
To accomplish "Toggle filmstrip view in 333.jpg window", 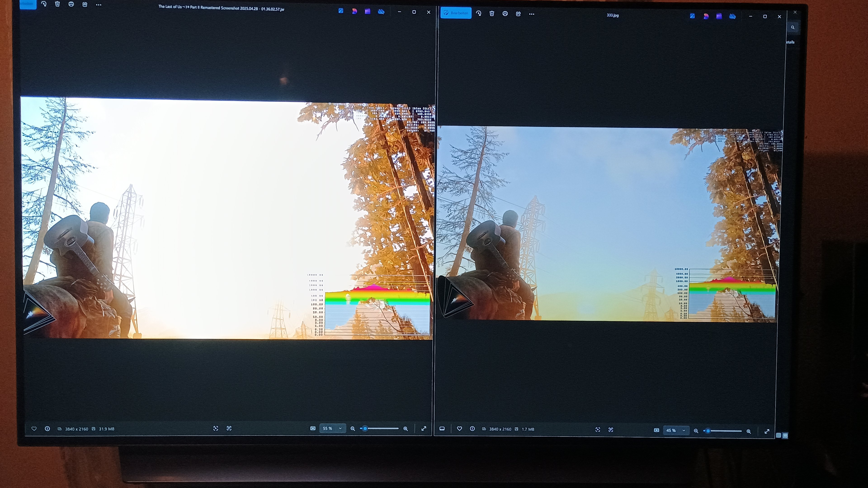I will pos(442,429).
